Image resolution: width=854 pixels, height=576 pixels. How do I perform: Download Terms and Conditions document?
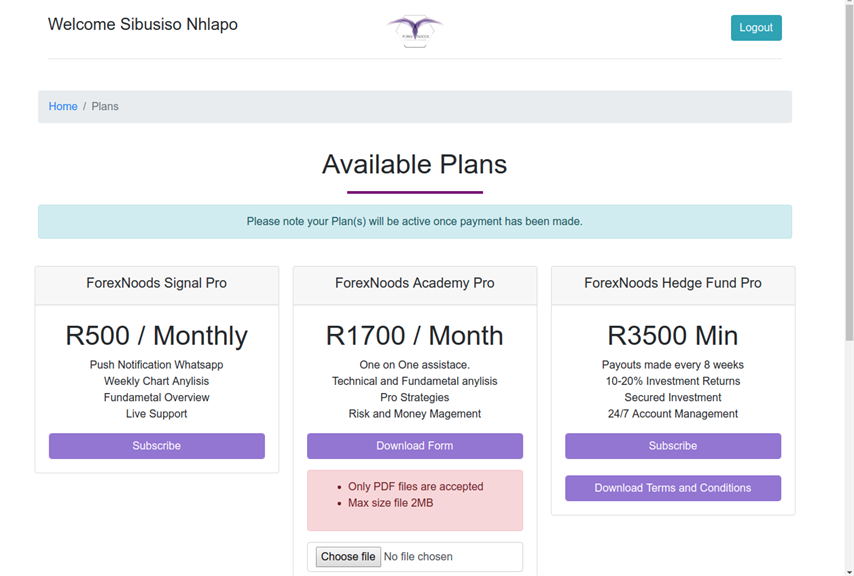click(673, 488)
